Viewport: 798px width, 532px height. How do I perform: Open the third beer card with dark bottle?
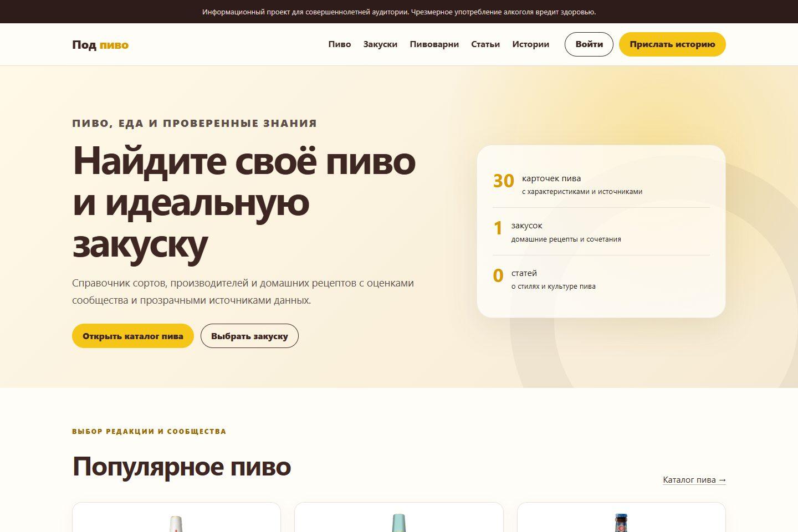pyautogui.click(x=621, y=518)
